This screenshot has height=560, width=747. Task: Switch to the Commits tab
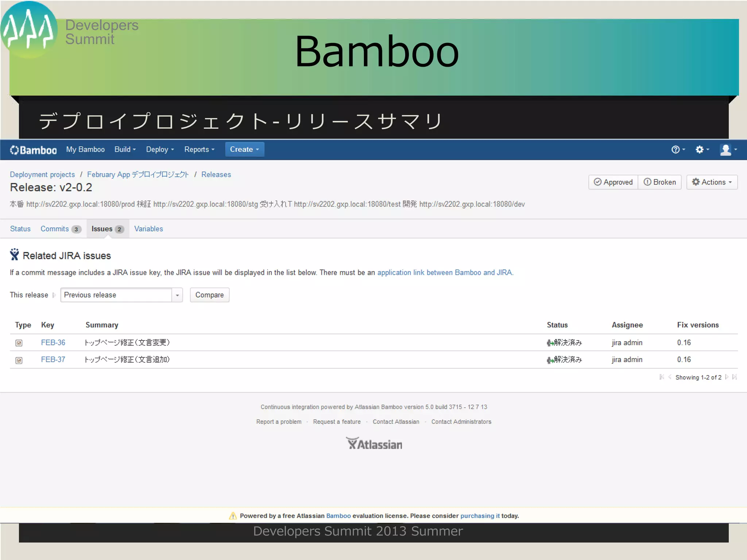click(x=61, y=229)
